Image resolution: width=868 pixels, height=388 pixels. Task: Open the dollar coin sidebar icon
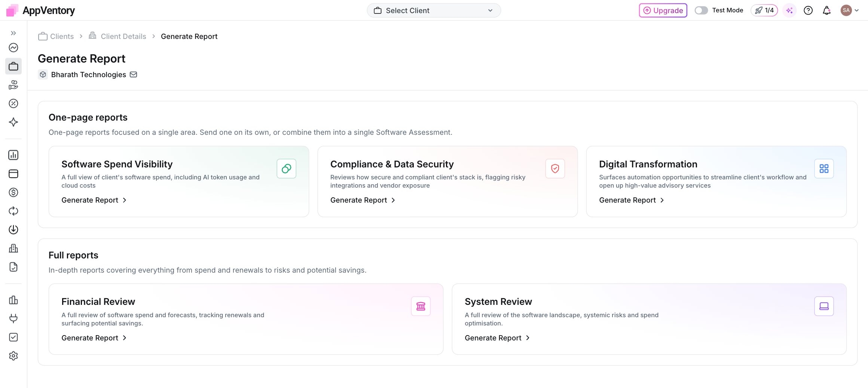pos(13,193)
